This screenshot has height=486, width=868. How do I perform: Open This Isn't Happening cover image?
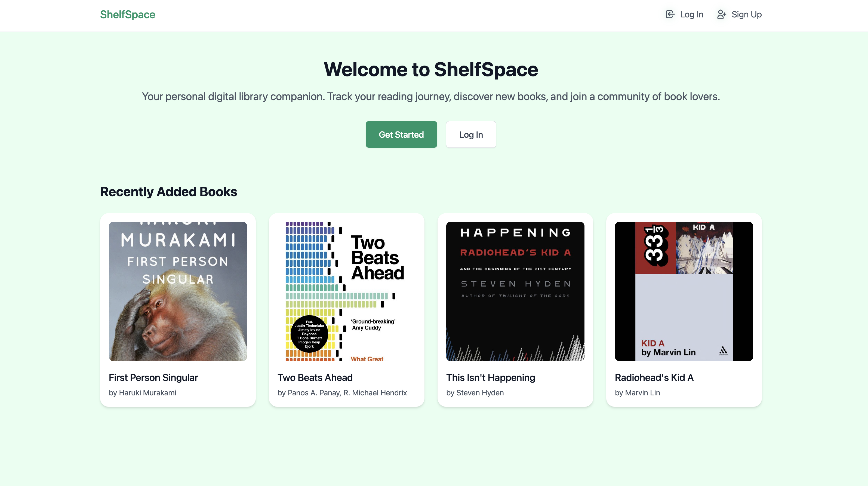click(515, 291)
